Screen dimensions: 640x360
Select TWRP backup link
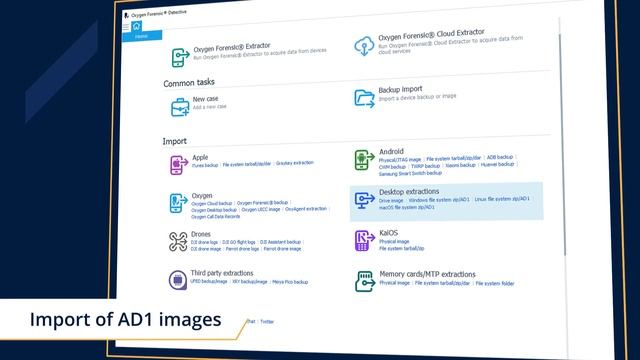[x=425, y=166]
